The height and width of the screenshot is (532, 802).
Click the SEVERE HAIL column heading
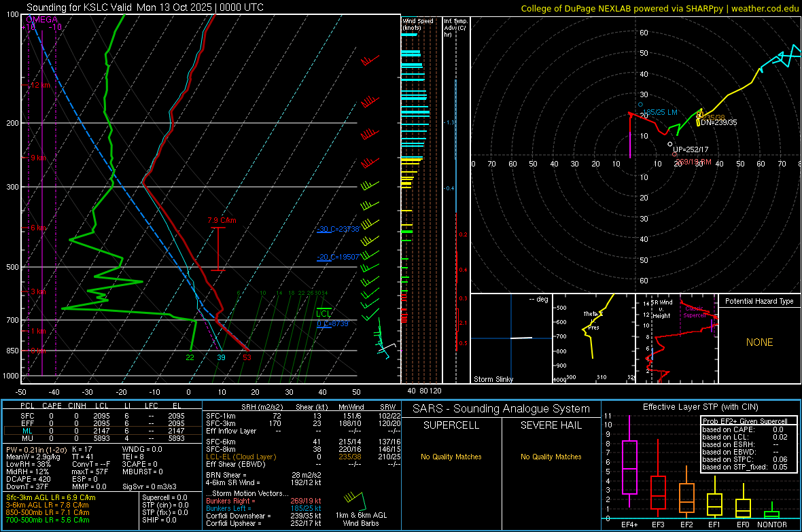tap(551, 425)
